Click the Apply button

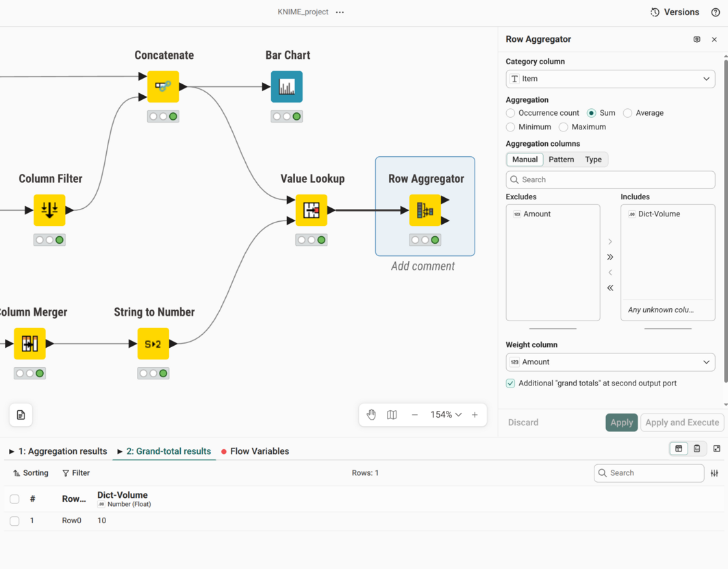[621, 422]
